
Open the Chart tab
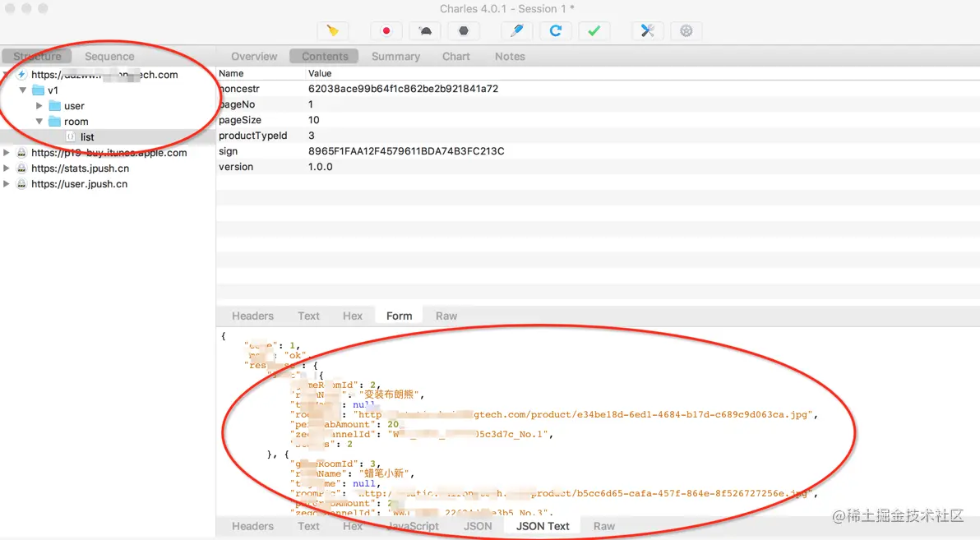[456, 56]
